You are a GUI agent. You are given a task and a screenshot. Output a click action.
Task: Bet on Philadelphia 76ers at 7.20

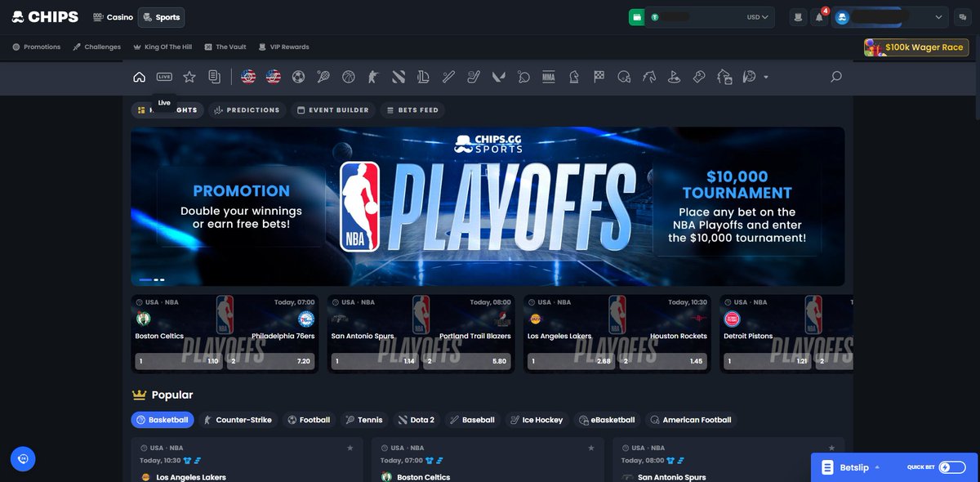coord(270,360)
